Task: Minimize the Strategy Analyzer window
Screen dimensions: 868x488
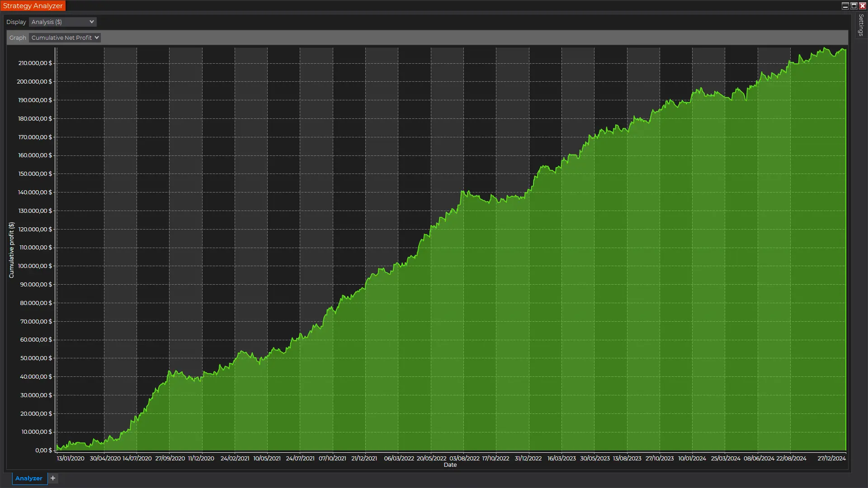Action: pyautogui.click(x=845, y=6)
